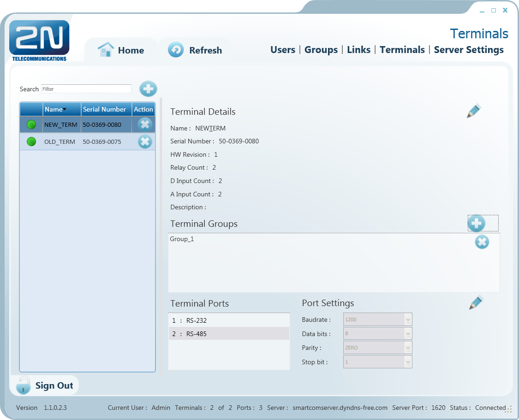The image size is (519, 420).
Task: Close the application window
Action: click(505, 10)
